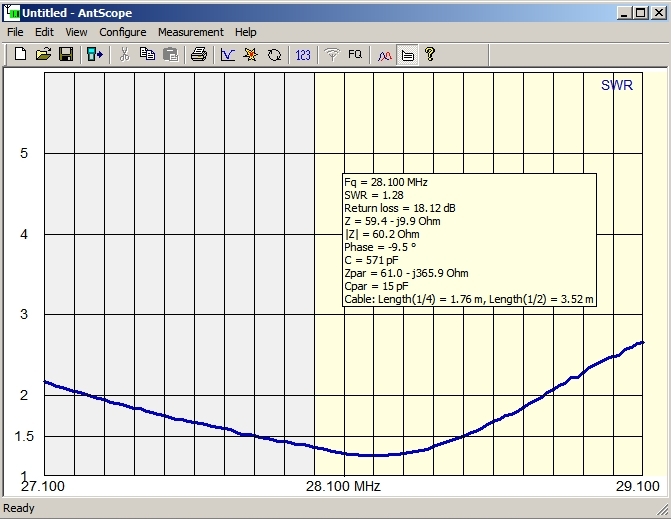The height and width of the screenshot is (519, 671).
Task: Click the AntScope title bar app icon
Action: (11, 12)
